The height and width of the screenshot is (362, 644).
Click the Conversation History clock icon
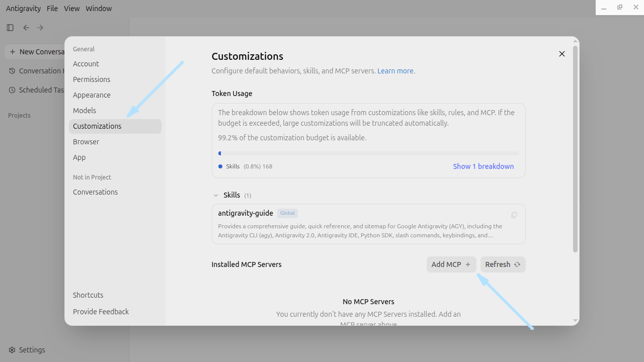12,71
